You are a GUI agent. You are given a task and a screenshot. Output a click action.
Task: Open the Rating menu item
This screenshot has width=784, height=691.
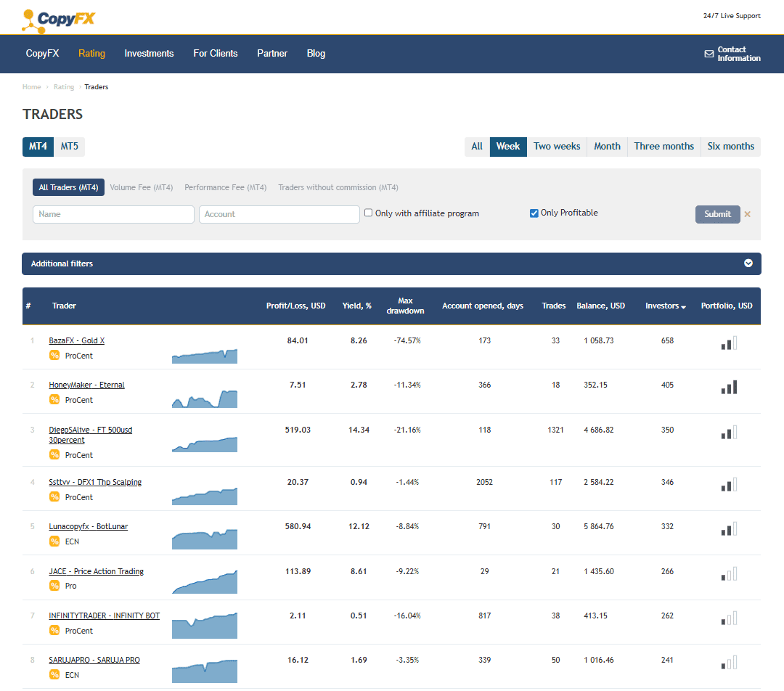91,54
